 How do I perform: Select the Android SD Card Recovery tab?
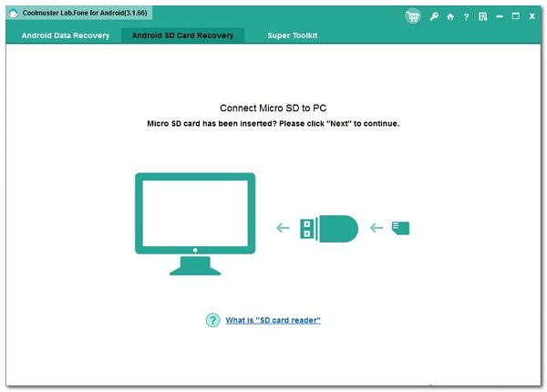coord(183,36)
